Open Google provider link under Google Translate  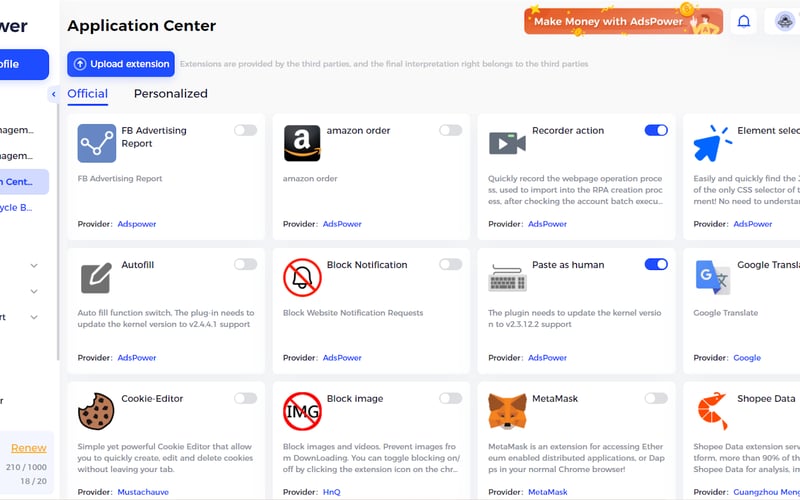pyautogui.click(x=747, y=358)
